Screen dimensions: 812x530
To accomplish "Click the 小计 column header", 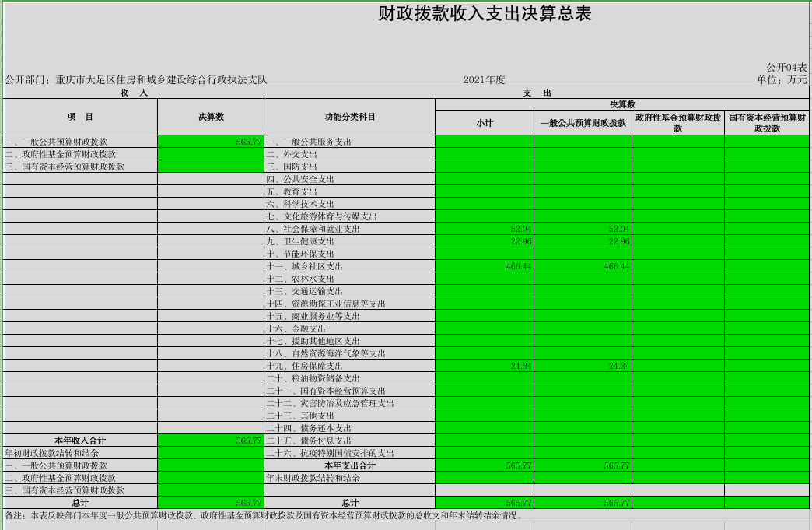I will click(485, 123).
